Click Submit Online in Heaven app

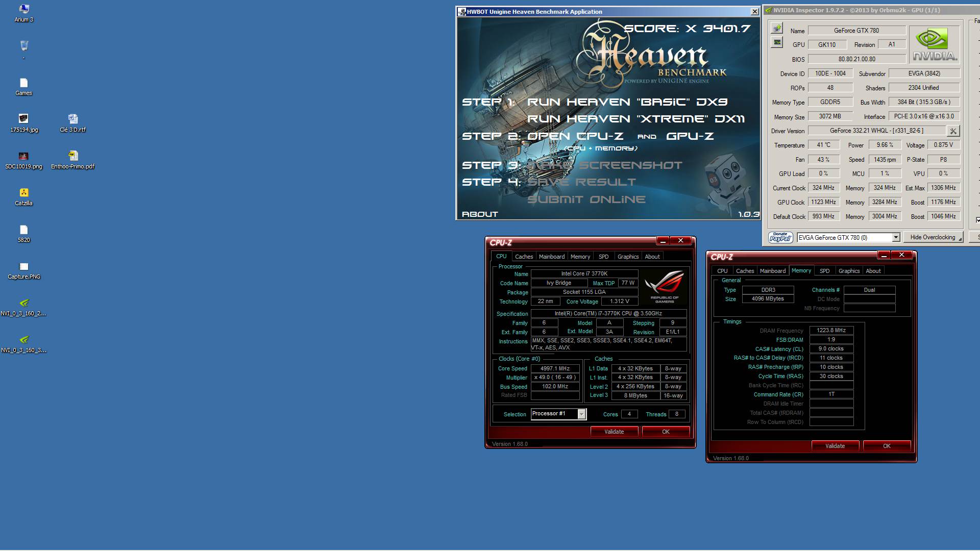click(x=586, y=199)
